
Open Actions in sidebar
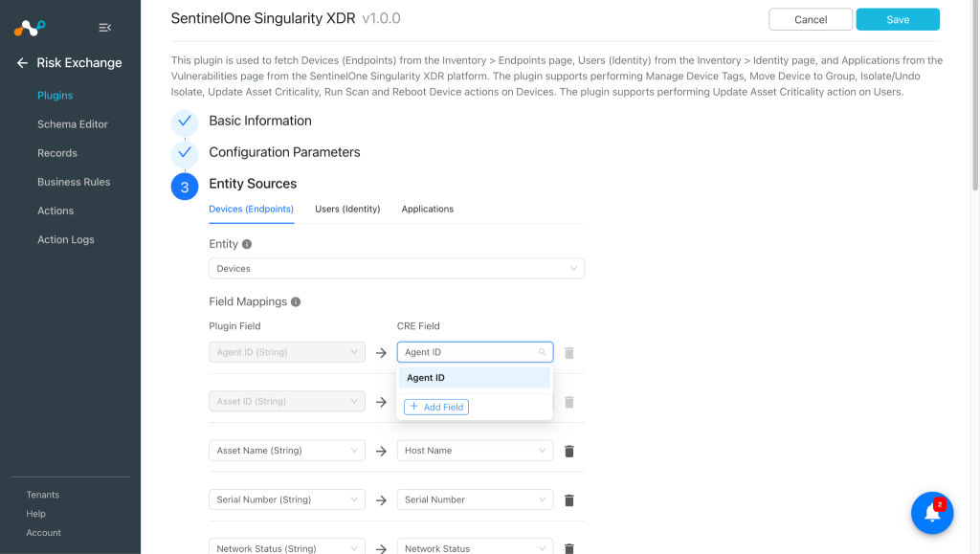[56, 211]
